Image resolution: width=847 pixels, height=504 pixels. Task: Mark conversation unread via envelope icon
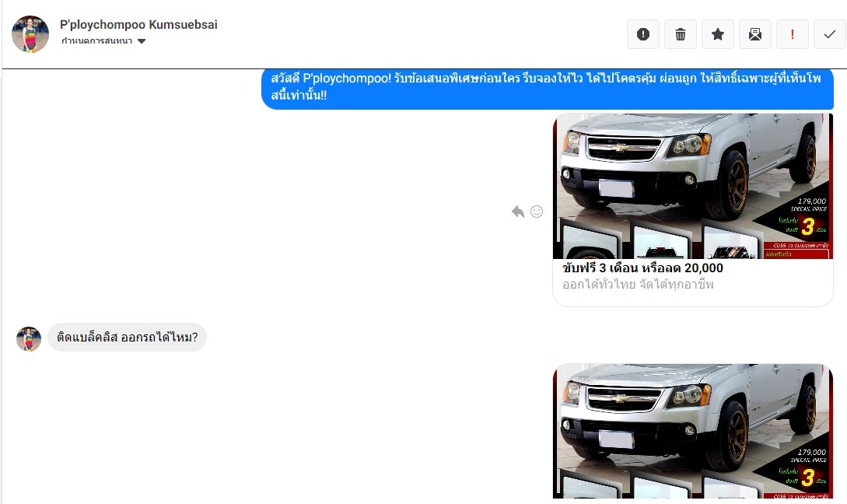754,34
